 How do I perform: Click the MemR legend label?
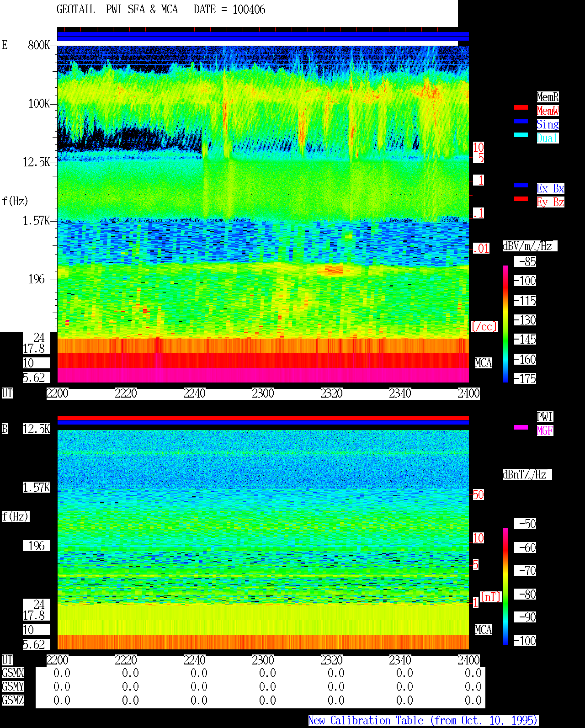tap(548, 97)
